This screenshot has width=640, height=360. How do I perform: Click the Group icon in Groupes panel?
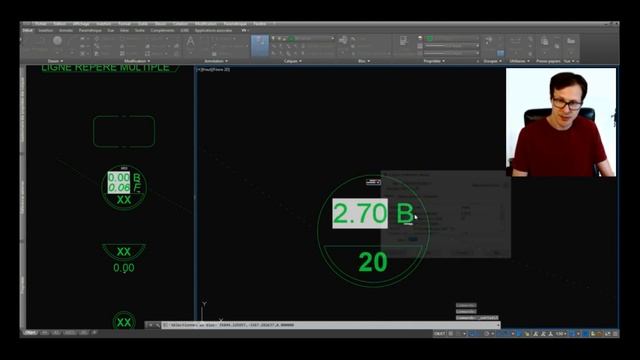point(488,40)
